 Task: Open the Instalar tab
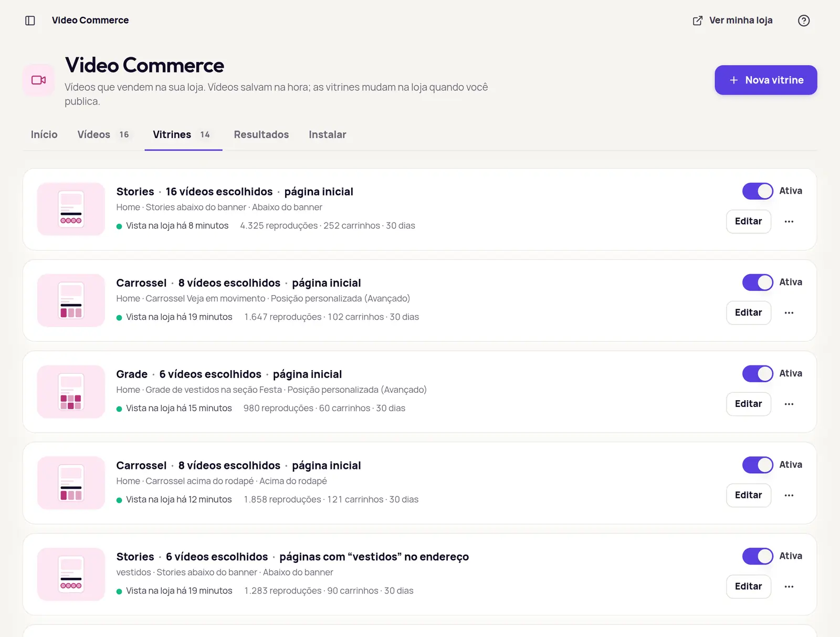tap(328, 135)
